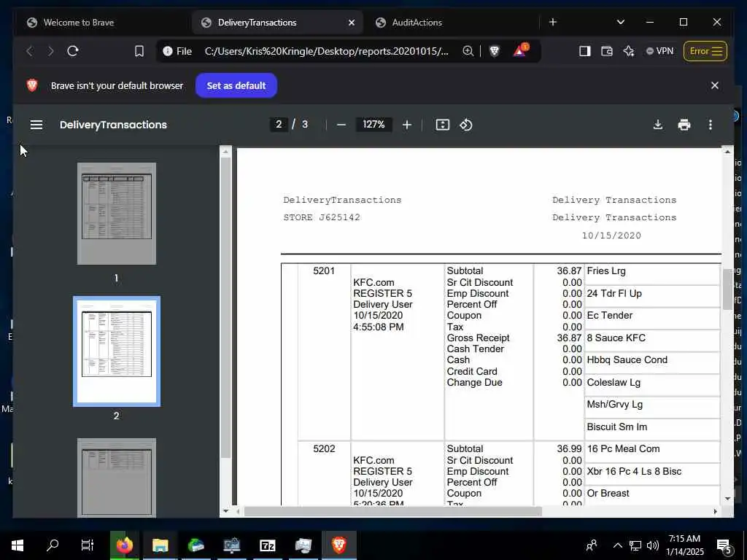Image resolution: width=747 pixels, height=560 pixels.
Task: Go back with the left arrow
Action: pos(29,51)
